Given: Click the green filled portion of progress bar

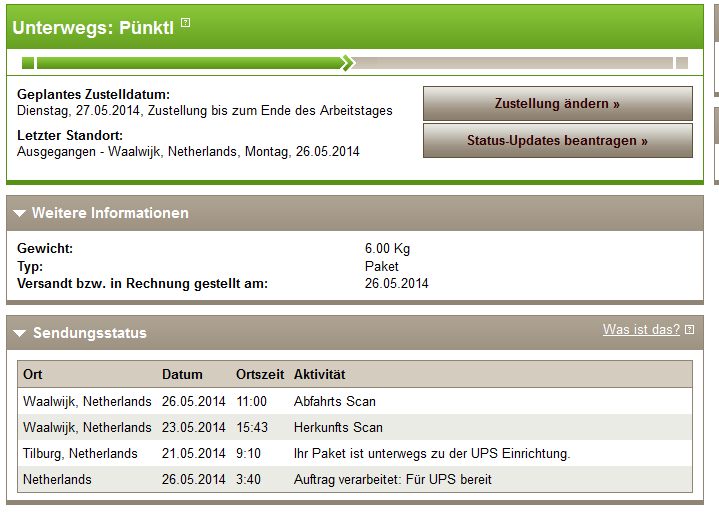Looking at the screenshot, I should click(x=189, y=63).
